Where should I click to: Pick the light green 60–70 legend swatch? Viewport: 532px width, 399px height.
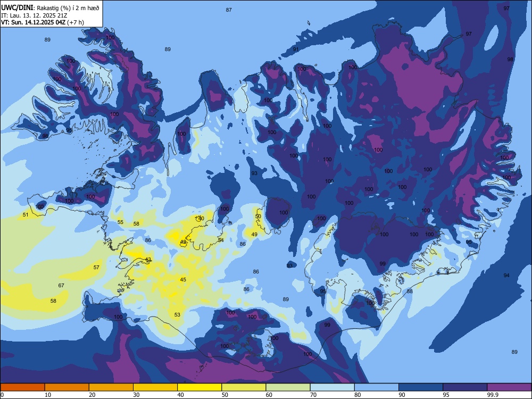[x=288, y=387]
